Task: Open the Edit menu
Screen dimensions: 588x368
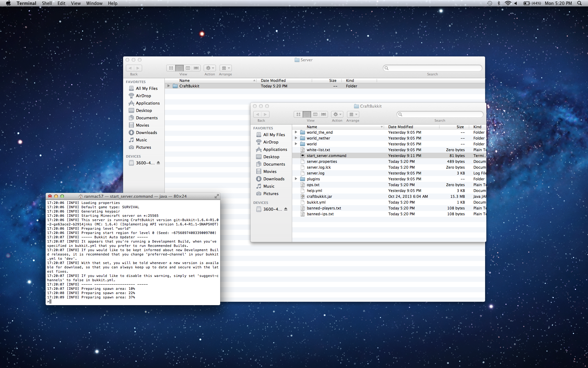Action: (x=61, y=3)
